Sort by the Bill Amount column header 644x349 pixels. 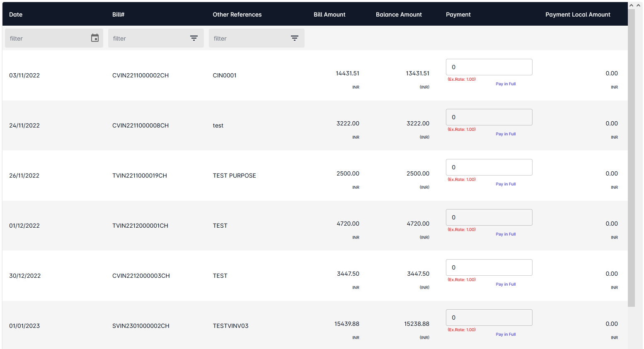point(329,14)
